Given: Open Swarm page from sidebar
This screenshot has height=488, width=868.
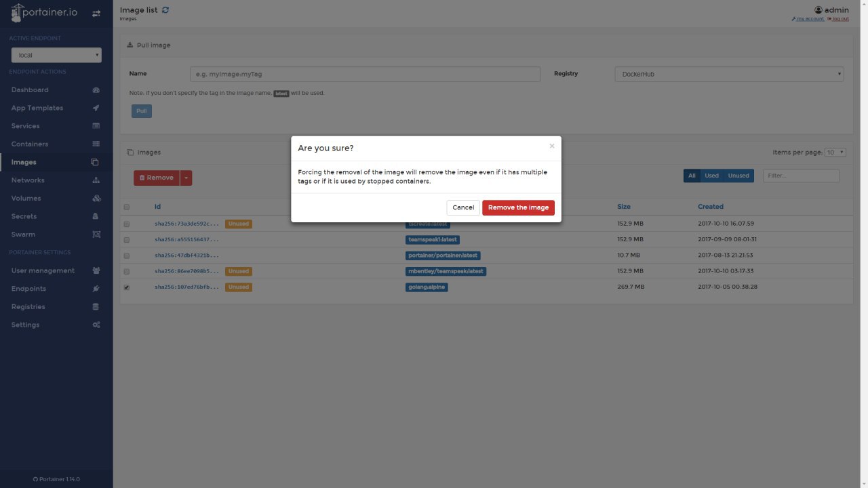Looking at the screenshot, I should [x=24, y=235].
